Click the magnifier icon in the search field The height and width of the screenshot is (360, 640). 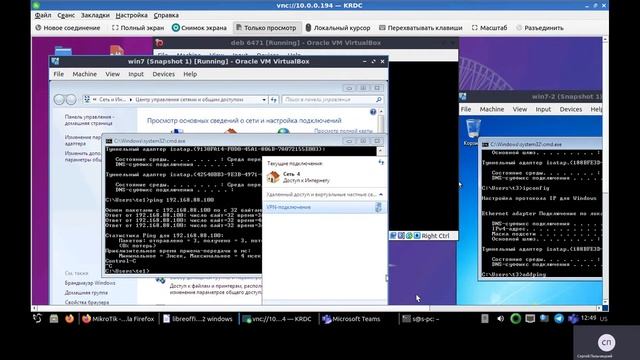[378, 100]
